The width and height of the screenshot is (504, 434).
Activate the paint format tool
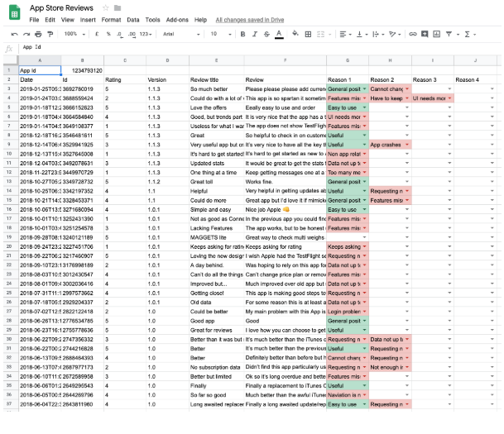pyautogui.click(x=50, y=34)
